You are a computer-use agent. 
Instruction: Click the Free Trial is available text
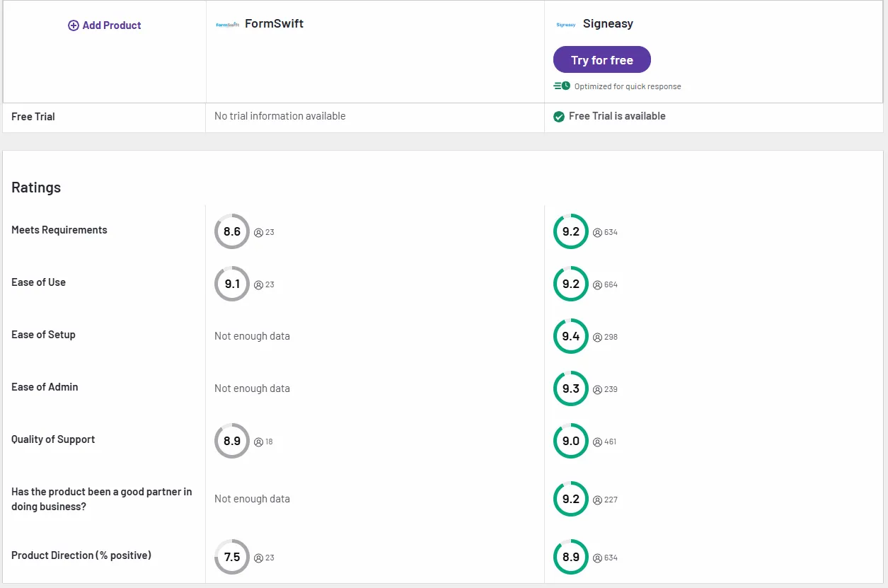click(x=617, y=116)
